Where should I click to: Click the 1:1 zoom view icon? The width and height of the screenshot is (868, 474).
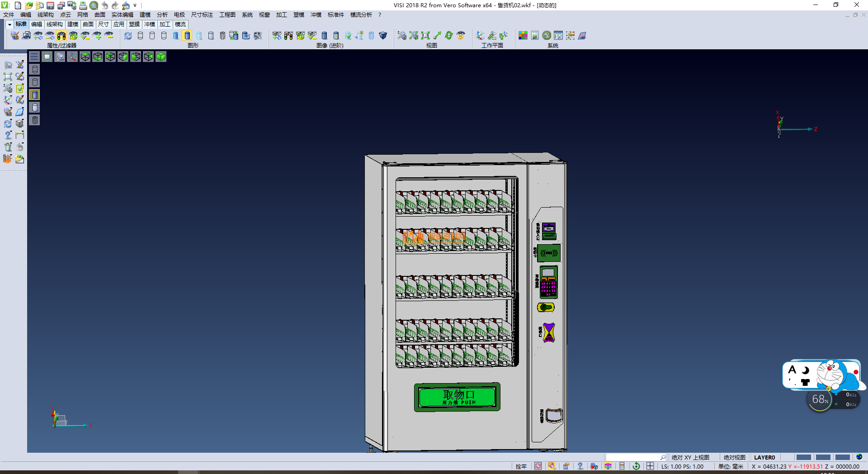(425, 35)
